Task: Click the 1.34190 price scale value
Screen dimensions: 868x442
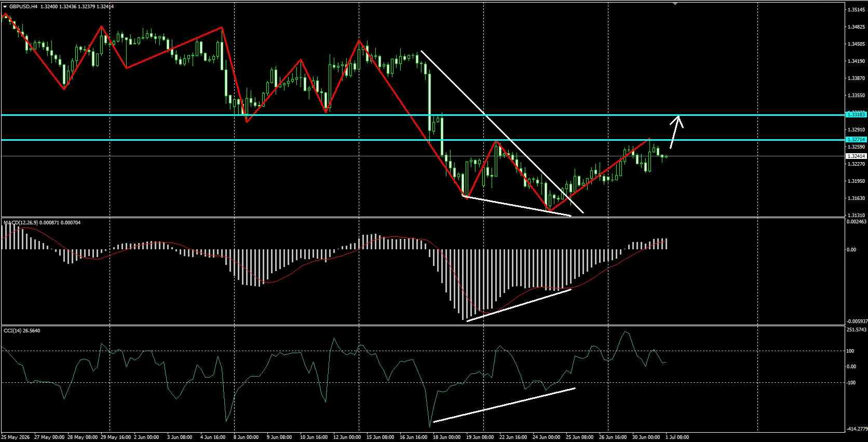Action: click(x=856, y=61)
